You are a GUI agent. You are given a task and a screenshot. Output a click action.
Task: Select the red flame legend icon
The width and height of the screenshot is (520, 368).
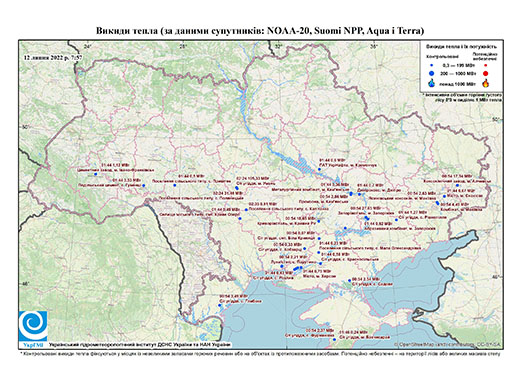(x=486, y=83)
